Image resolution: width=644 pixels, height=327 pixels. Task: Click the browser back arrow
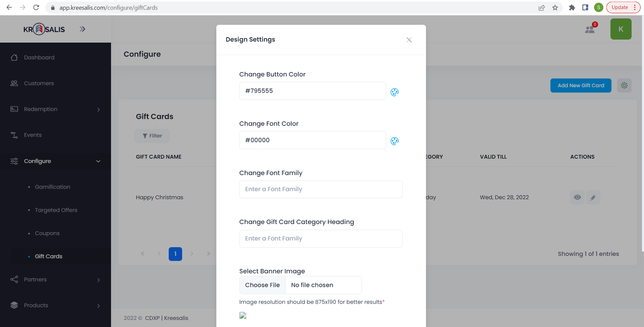[9, 7]
